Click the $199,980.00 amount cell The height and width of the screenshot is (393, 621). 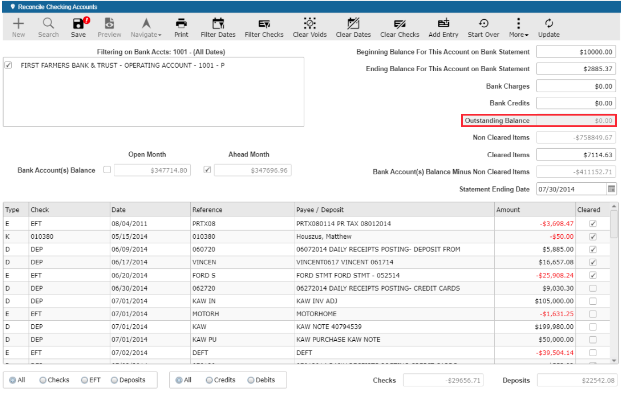[535, 327]
